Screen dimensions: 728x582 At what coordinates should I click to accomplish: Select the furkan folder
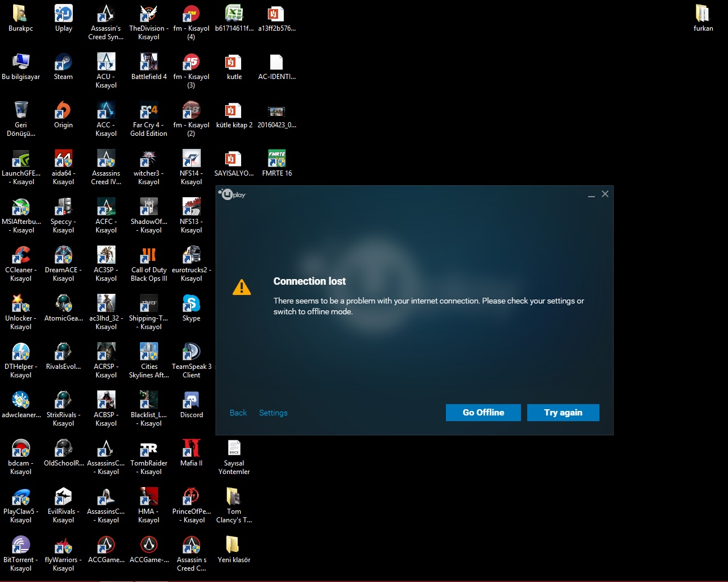point(703,14)
